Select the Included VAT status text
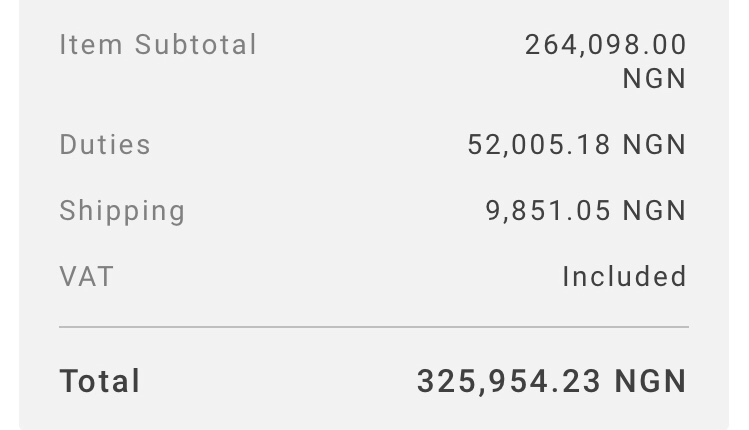The image size is (749, 430). click(624, 276)
